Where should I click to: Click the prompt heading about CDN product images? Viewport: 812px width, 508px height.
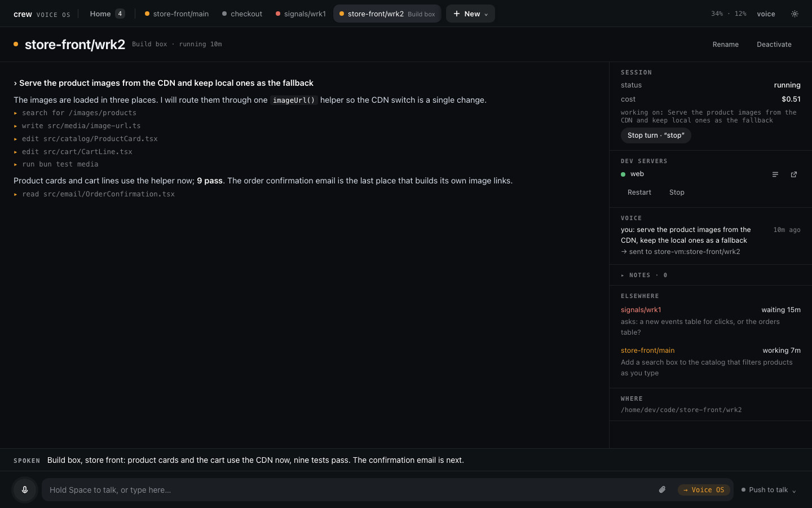(x=164, y=83)
